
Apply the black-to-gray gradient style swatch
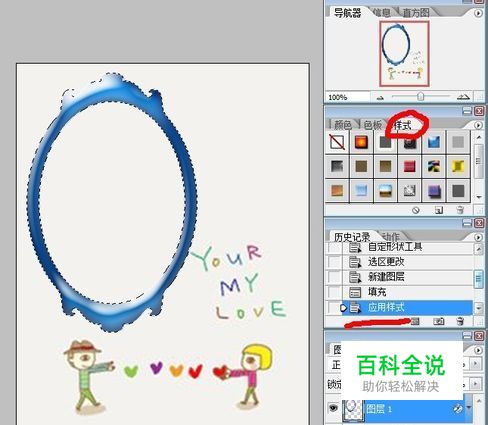click(x=337, y=166)
